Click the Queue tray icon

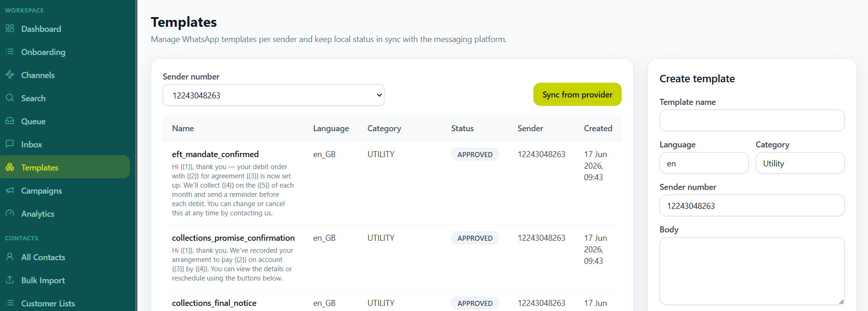10,121
